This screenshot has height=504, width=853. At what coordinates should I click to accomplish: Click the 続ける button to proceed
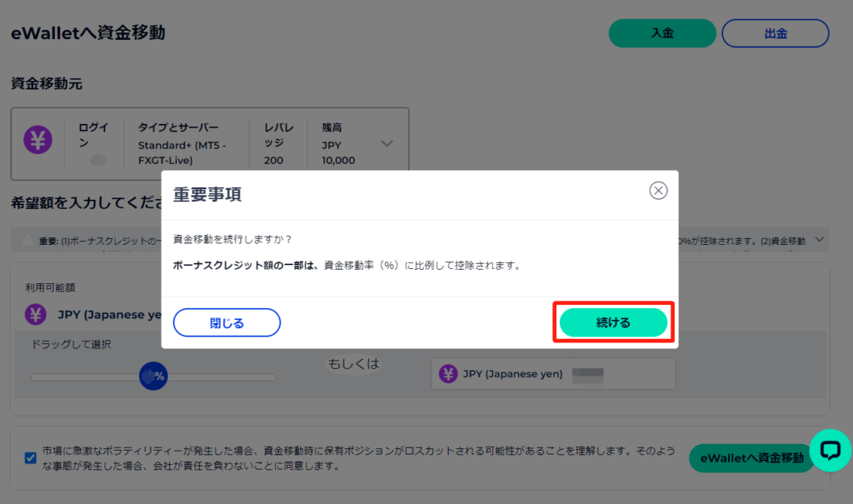pos(613,322)
